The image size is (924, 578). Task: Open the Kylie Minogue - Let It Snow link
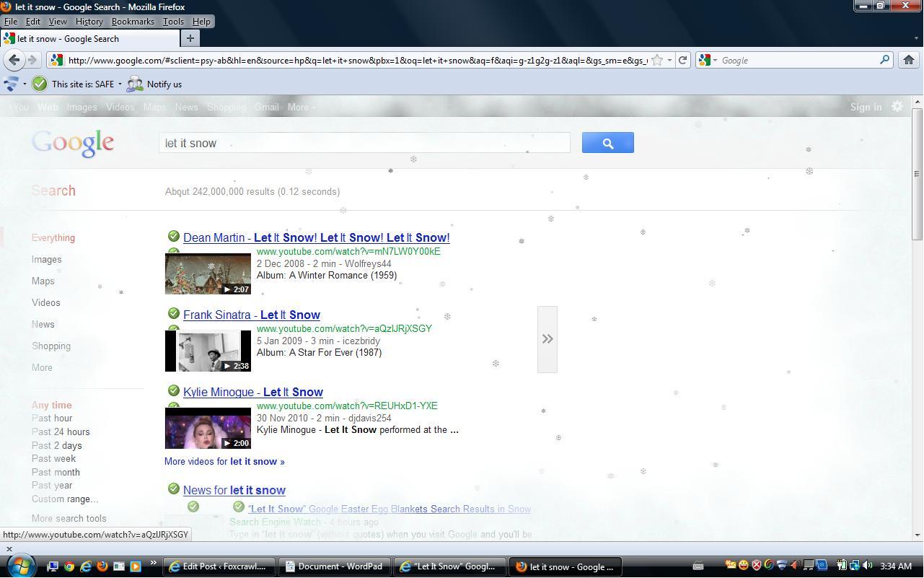click(253, 392)
